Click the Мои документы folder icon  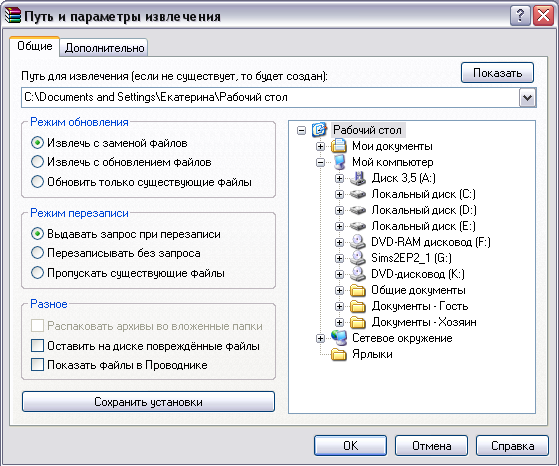click(339, 146)
